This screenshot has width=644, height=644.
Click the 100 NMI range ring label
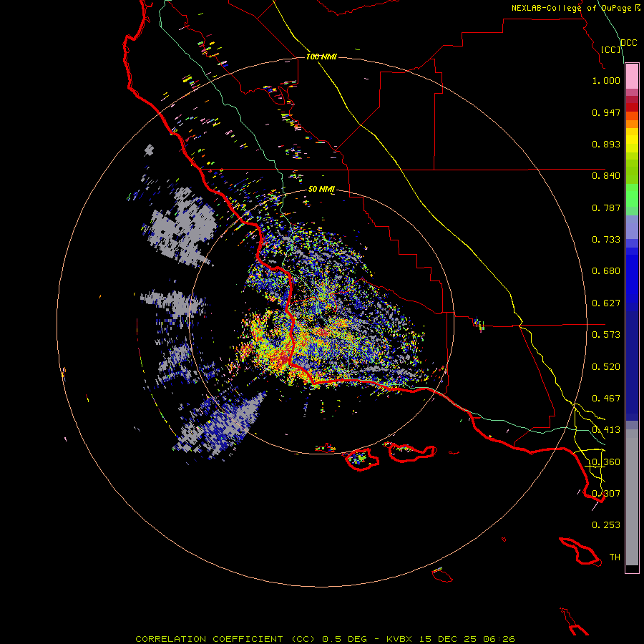321,57
